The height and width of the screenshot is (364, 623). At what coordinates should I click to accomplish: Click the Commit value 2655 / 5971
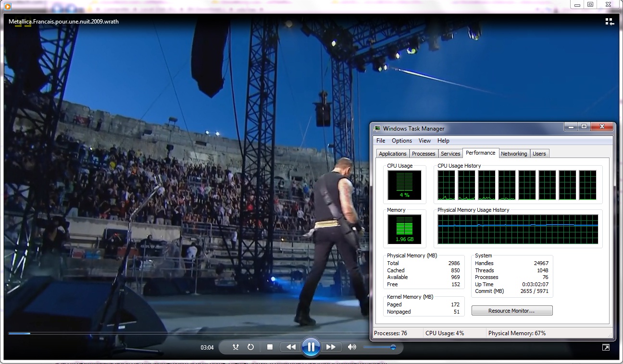click(535, 291)
